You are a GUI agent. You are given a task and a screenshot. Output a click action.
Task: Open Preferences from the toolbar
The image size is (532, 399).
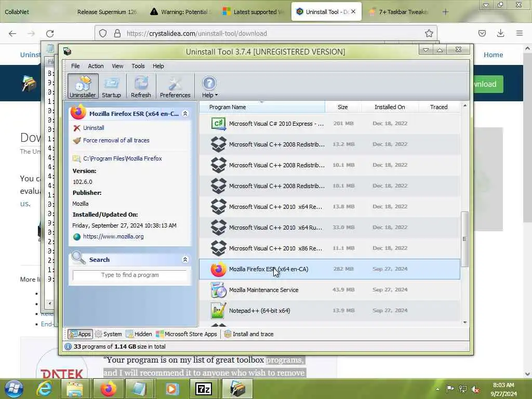(175, 86)
